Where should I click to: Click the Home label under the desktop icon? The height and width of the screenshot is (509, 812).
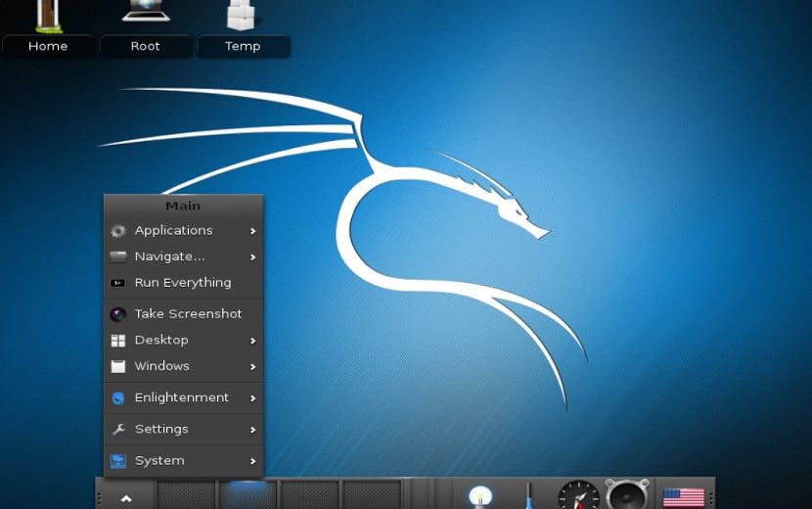pos(48,46)
